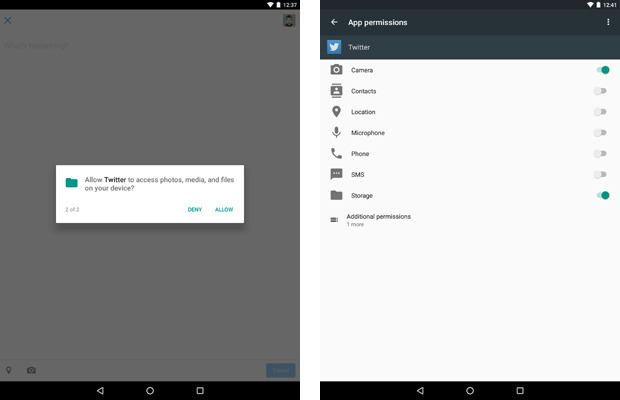Image resolution: width=620 pixels, height=400 pixels.
Task: Open the profile avatar in the composer
Action: (x=289, y=21)
